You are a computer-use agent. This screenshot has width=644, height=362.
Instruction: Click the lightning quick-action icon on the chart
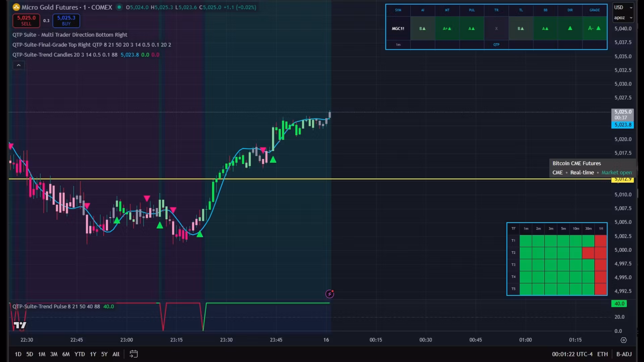[330, 294]
